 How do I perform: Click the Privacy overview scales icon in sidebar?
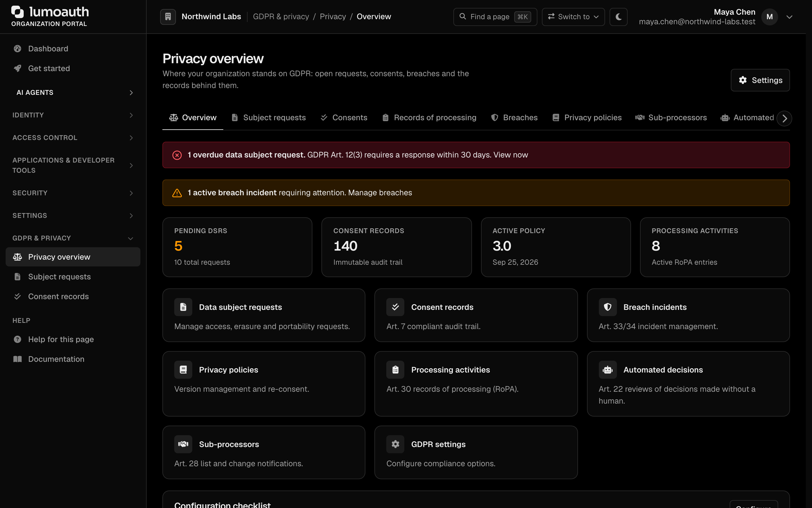click(x=17, y=257)
